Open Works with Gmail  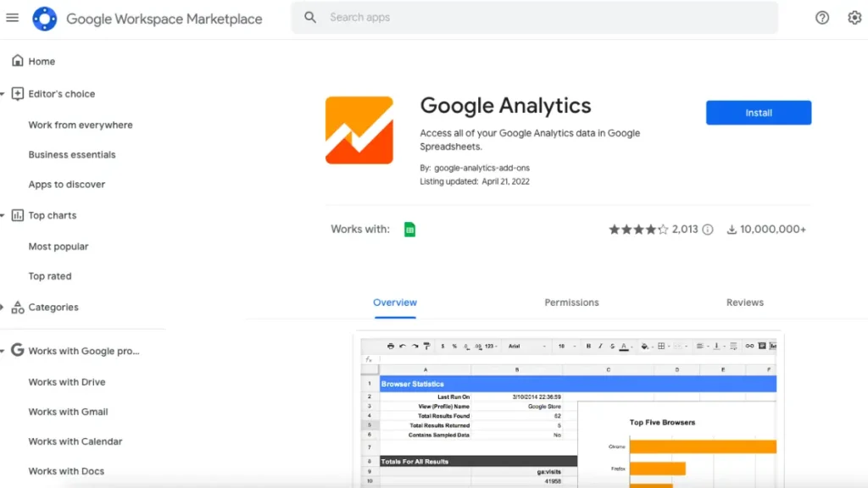pos(68,413)
